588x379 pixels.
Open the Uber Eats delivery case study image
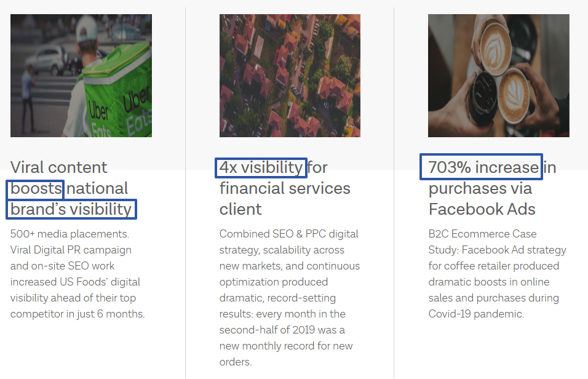[x=81, y=76]
